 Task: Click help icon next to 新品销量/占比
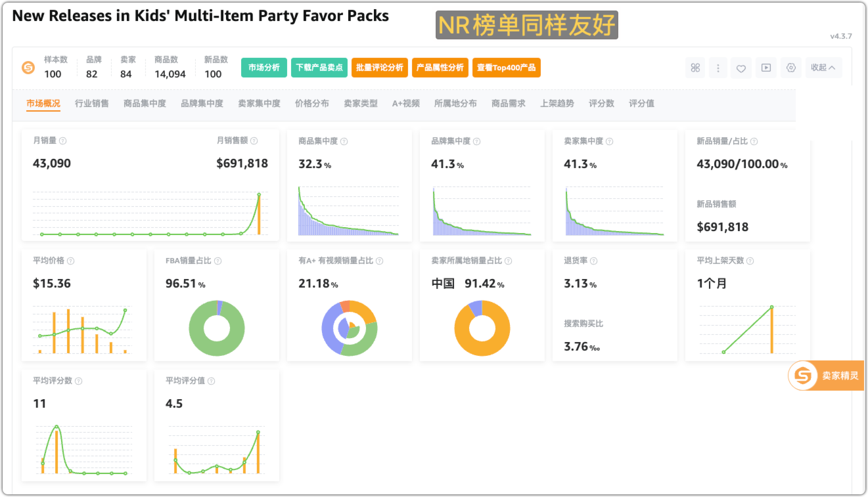(x=754, y=141)
